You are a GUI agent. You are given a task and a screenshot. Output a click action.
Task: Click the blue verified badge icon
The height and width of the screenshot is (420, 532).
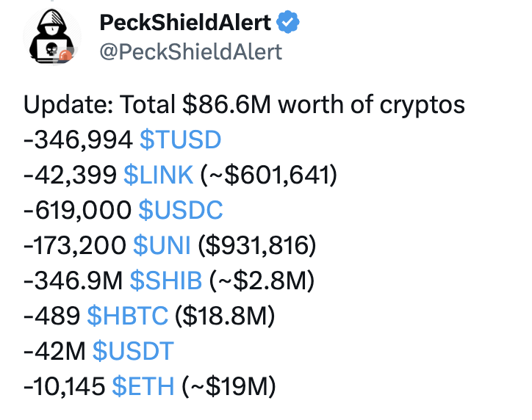288,22
